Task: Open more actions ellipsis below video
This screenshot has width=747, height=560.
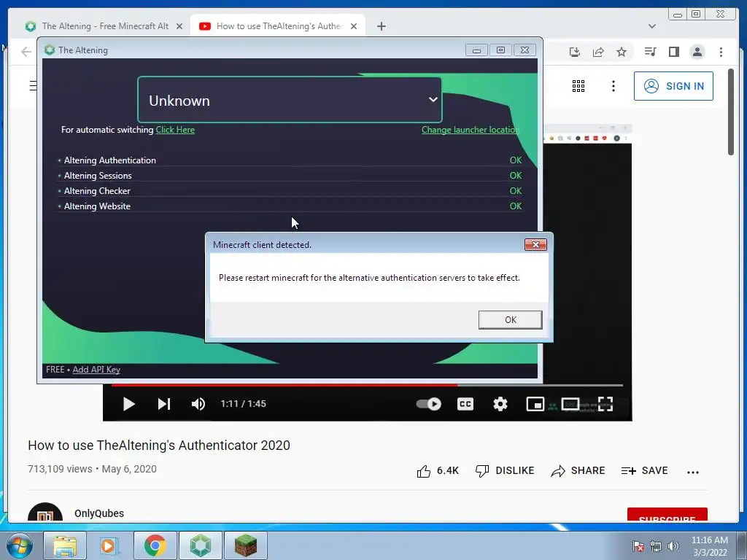Action: pyautogui.click(x=693, y=472)
